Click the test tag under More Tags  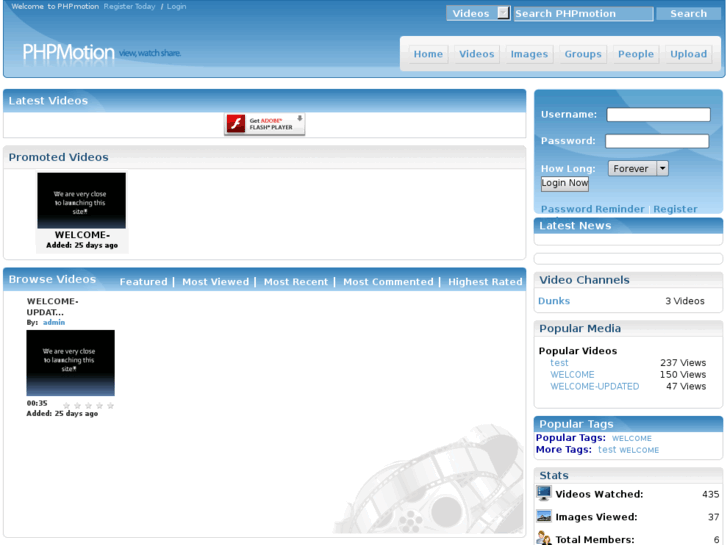[607, 449]
